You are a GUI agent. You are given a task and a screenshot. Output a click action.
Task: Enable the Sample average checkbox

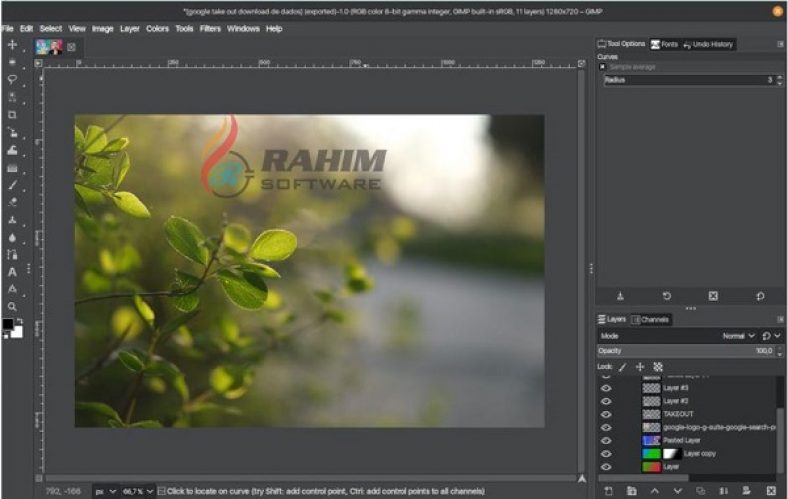coord(603,67)
